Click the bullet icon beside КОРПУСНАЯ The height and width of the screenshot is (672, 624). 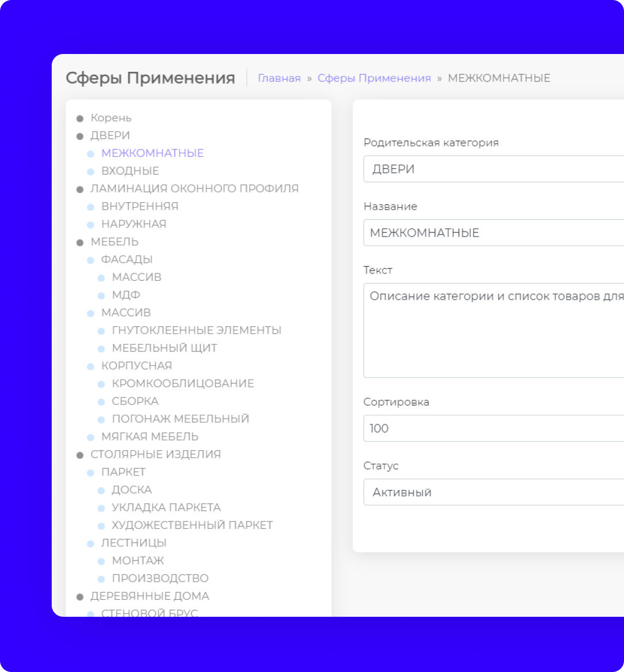pos(90,366)
